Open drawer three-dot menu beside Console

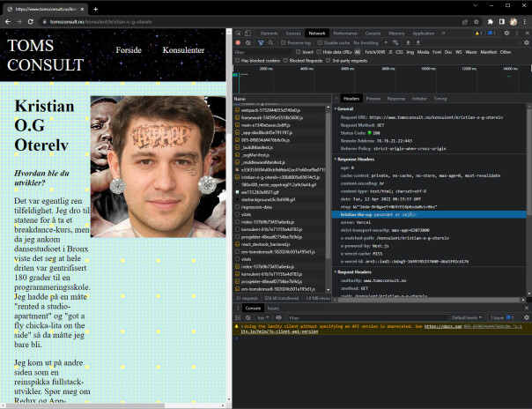(x=238, y=309)
